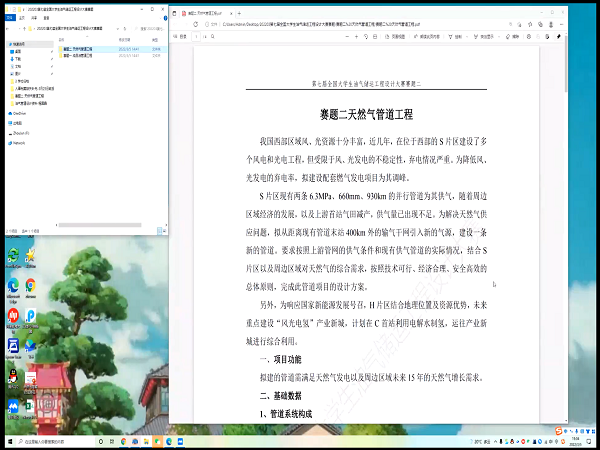Click the File Explorer search box
Viewport: 600px width, 450px height.
pos(150,28)
